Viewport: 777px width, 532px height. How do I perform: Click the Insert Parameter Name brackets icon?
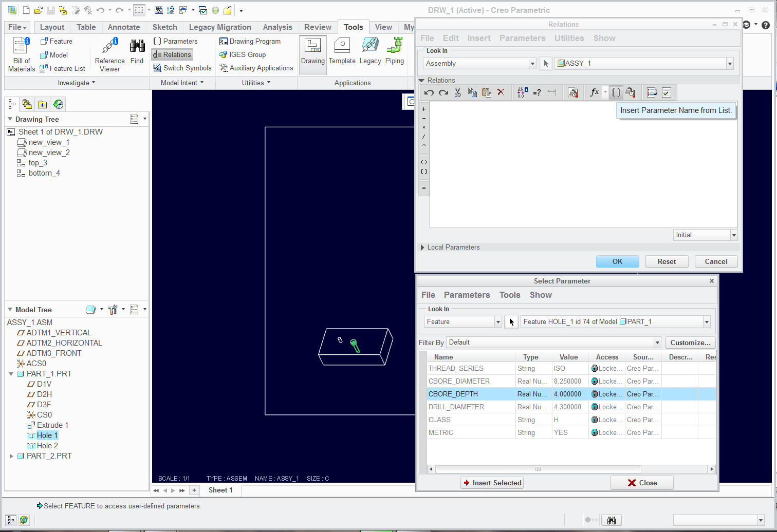coord(616,92)
